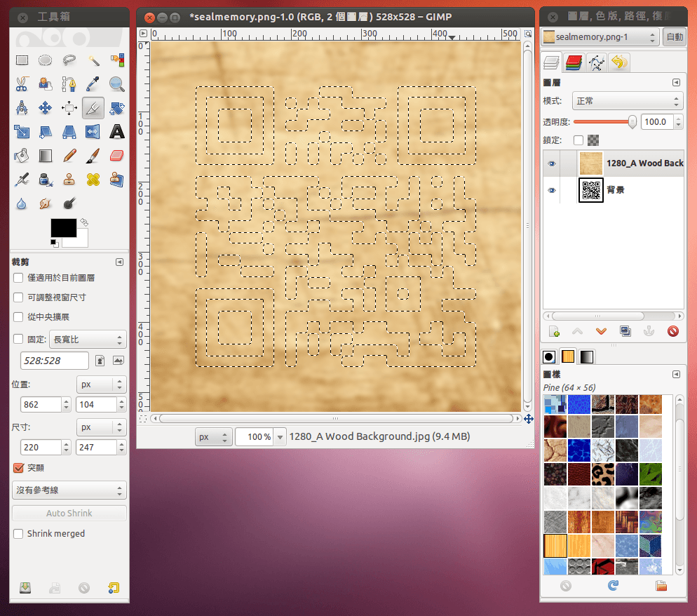Delete layer with red layers-panel button
Screen dimensions: 697x616
pyautogui.click(x=673, y=331)
